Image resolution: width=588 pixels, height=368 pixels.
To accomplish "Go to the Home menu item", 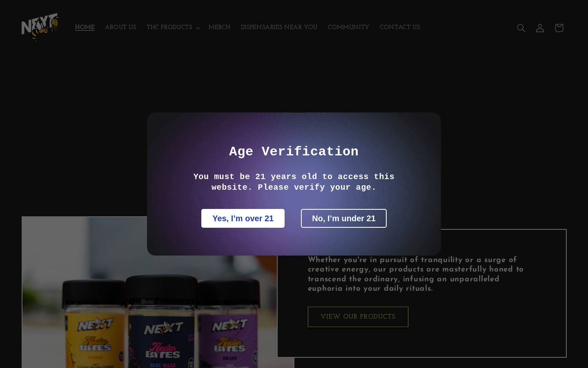I will point(85,27).
